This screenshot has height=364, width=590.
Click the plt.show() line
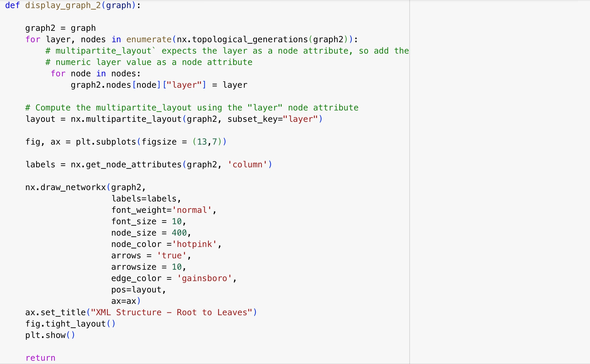(x=49, y=335)
